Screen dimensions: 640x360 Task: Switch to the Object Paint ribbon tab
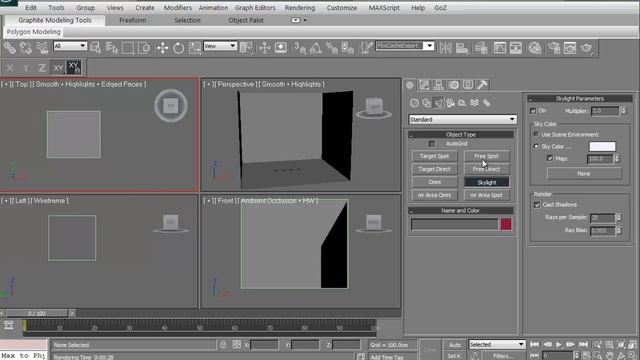click(246, 20)
